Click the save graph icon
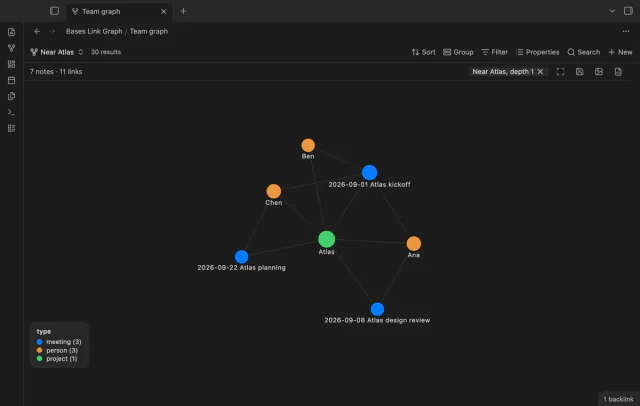640x406 pixels. [x=580, y=72]
